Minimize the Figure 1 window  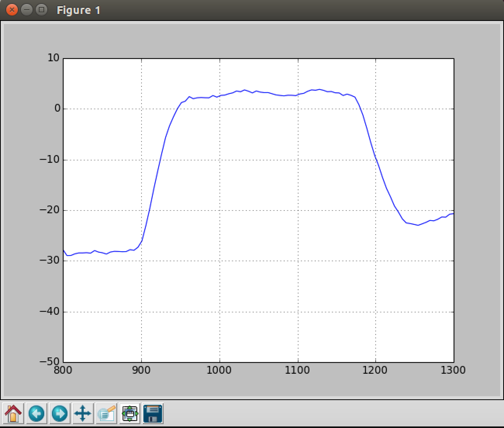click(26, 10)
